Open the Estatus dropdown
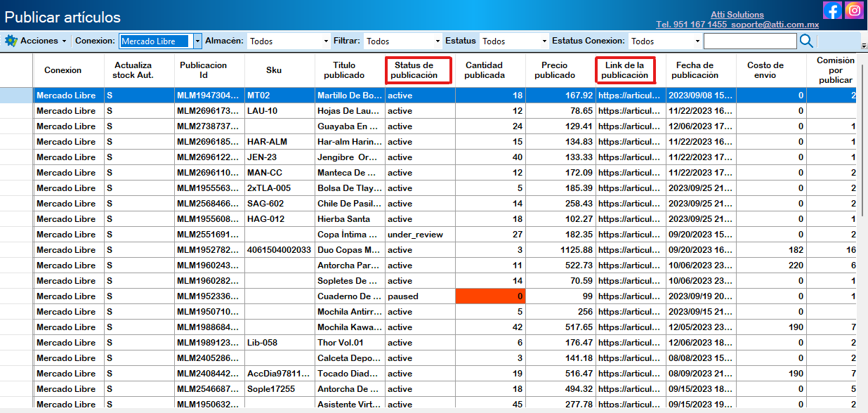Image resolution: width=868 pixels, height=413 pixels. pos(543,41)
